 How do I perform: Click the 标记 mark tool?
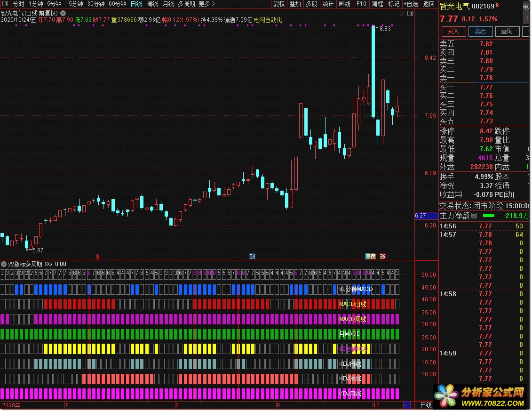[394, 4]
